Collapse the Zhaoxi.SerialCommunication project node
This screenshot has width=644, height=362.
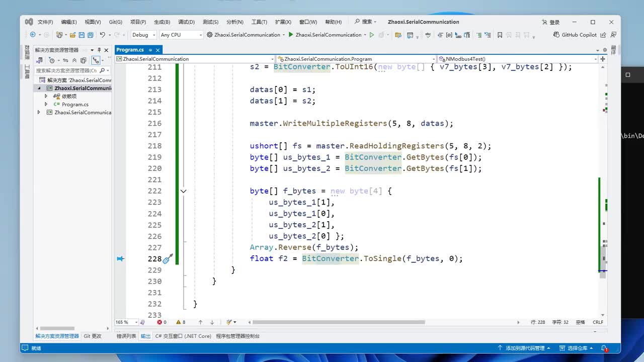click(39, 88)
